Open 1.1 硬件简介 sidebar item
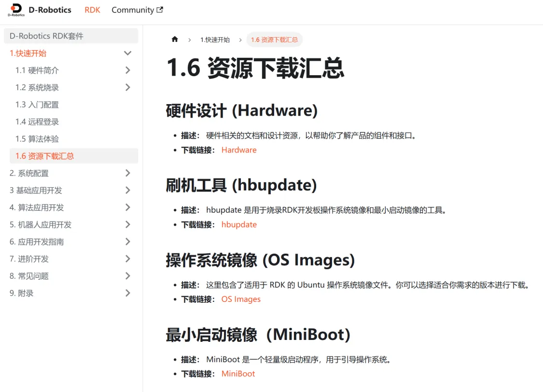The image size is (543, 392). [37, 70]
